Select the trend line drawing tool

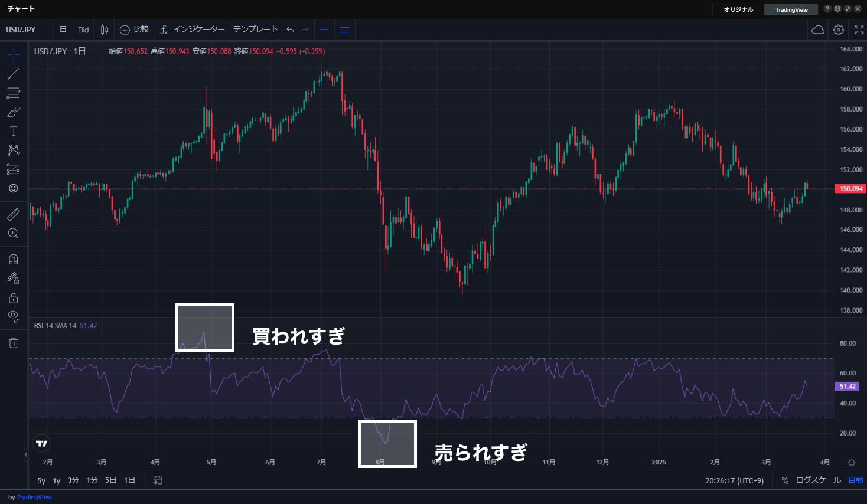(x=14, y=74)
